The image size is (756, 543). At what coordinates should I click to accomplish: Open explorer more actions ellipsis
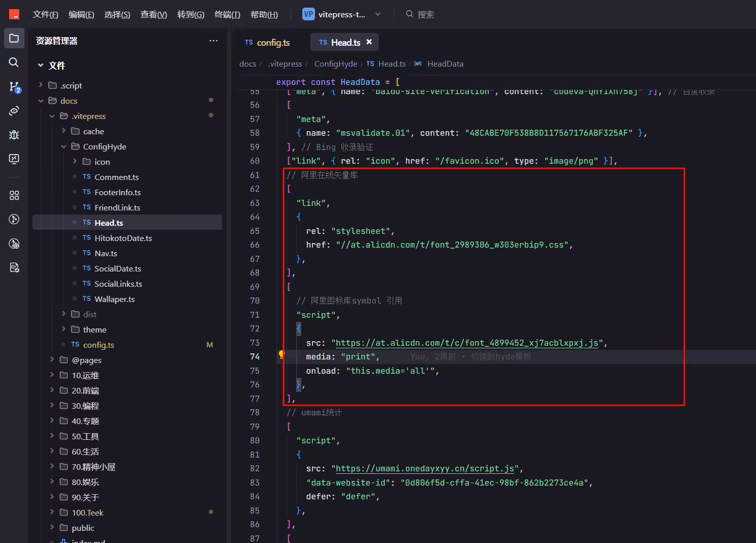pos(213,41)
